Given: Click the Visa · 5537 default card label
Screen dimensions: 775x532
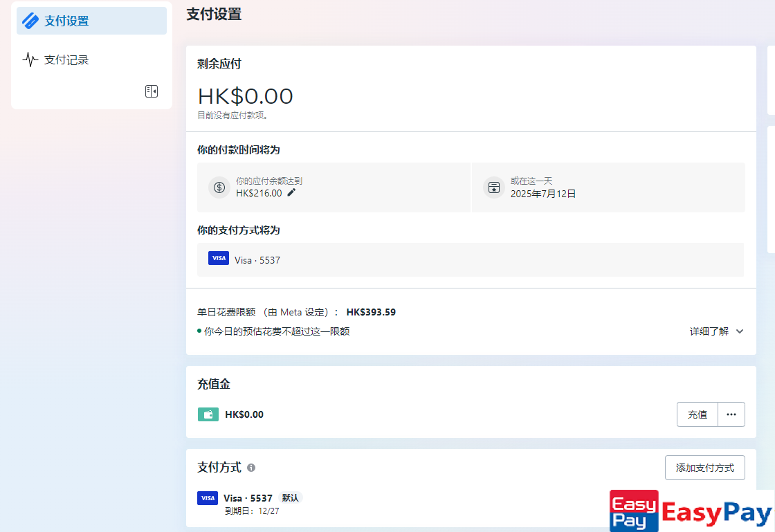Looking at the screenshot, I should [248, 498].
